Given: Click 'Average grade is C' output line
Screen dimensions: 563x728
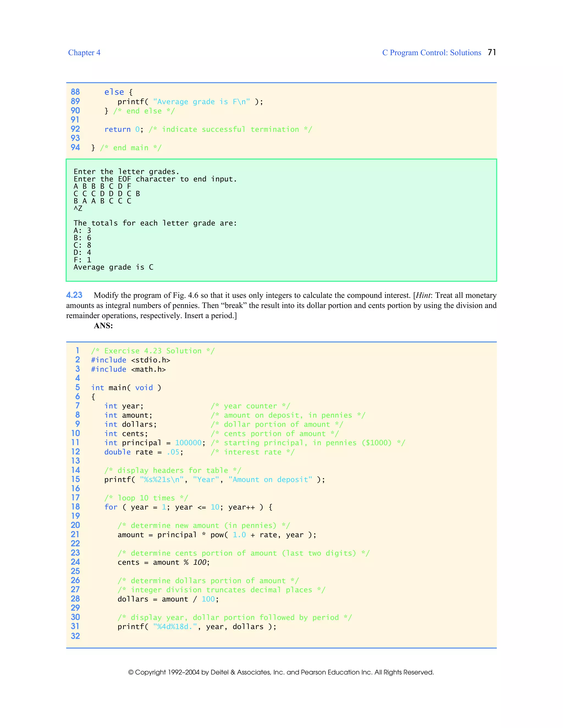Looking at the screenshot, I should coord(114,267).
